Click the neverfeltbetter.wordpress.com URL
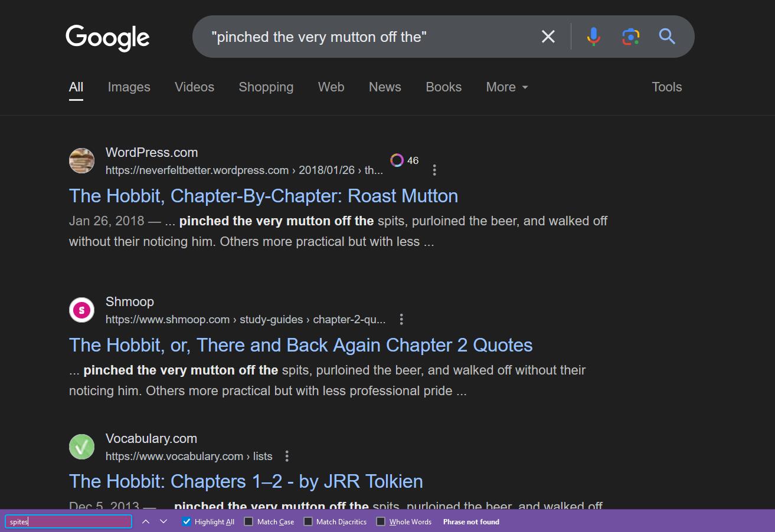 [244, 170]
